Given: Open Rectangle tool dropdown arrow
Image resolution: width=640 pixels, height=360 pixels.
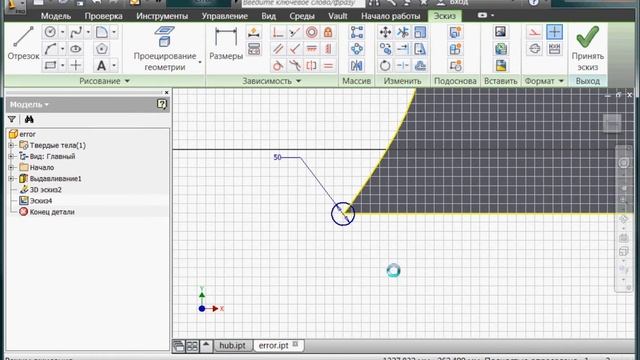Looking at the screenshot, I should (x=62, y=65).
